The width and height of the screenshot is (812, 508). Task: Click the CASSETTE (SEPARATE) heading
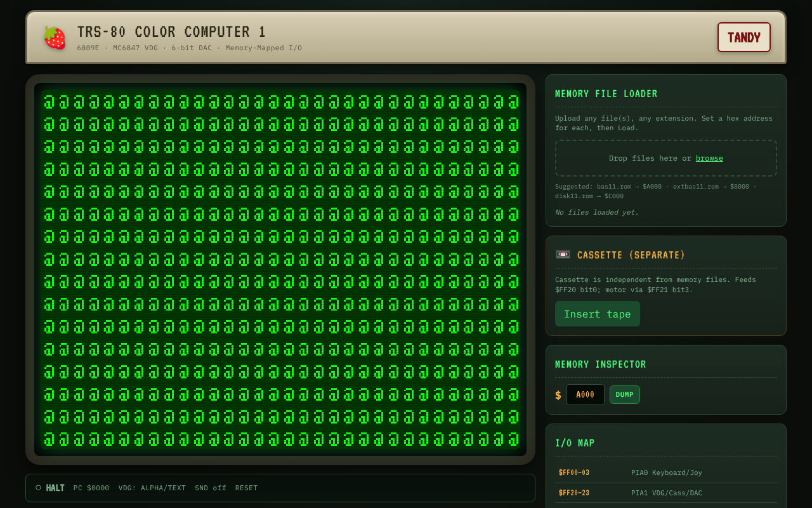tap(631, 255)
